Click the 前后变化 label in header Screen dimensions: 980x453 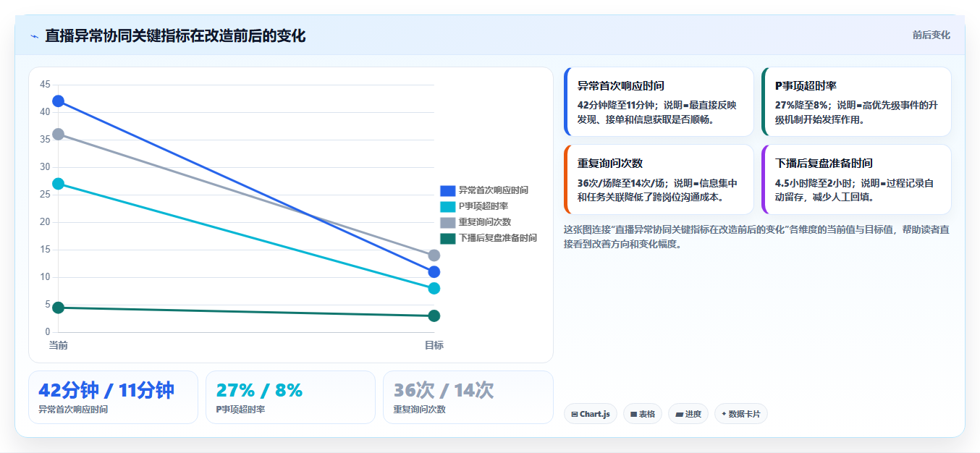click(931, 35)
